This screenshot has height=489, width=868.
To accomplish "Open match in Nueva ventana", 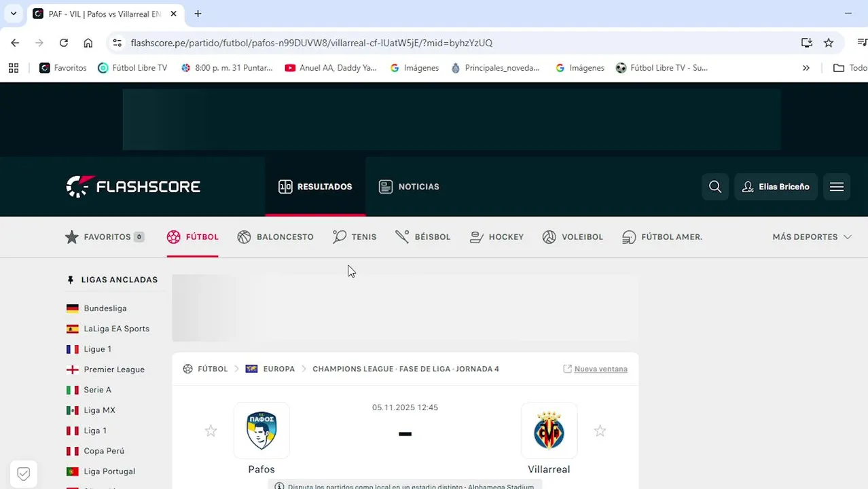I will 595,369.
